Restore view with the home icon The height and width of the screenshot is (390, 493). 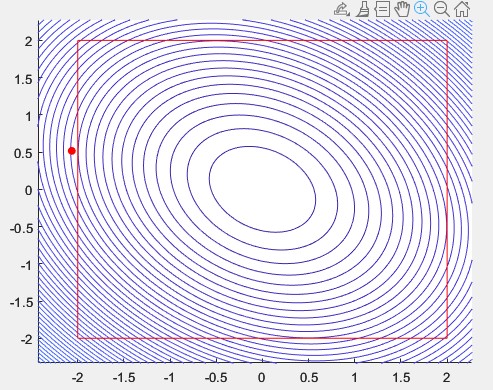point(462,9)
